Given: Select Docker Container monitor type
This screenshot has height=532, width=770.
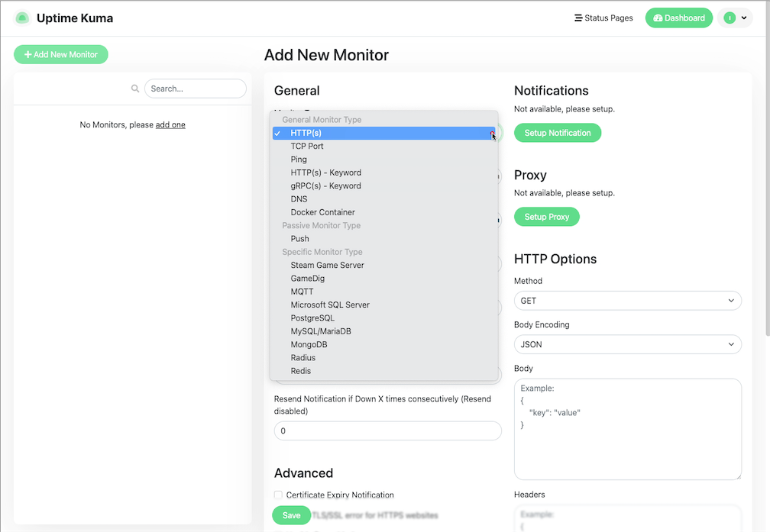Looking at the screenshot, I should [384, 212].
